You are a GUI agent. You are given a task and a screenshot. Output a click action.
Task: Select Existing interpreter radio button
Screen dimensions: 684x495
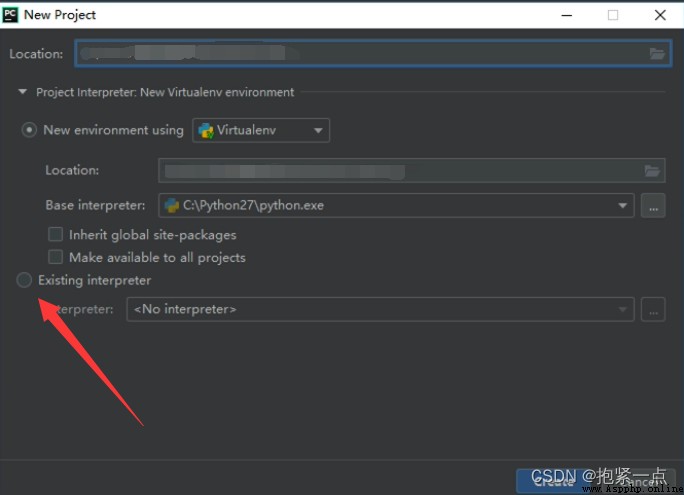coord(24,280)
